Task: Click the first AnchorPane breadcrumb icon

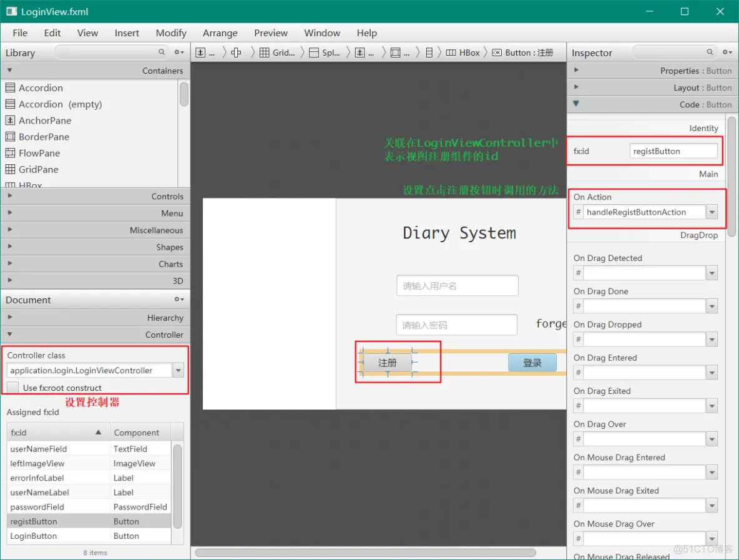Action: point(200,52)
